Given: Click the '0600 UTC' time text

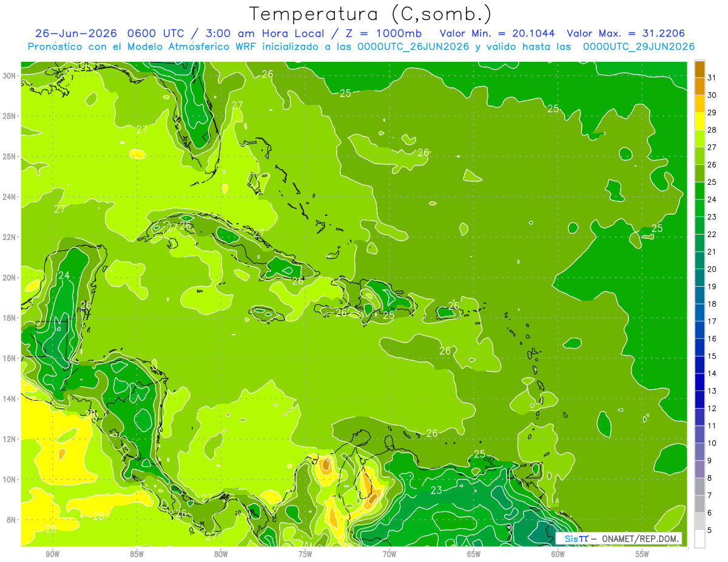Looking at the screenshot, I should [x=156, y=33].
